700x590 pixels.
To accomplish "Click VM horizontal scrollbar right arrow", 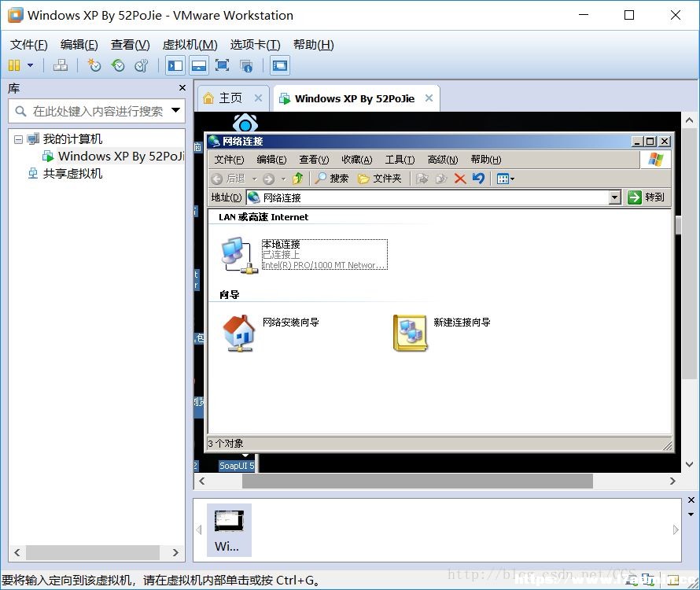I will 672,481.
